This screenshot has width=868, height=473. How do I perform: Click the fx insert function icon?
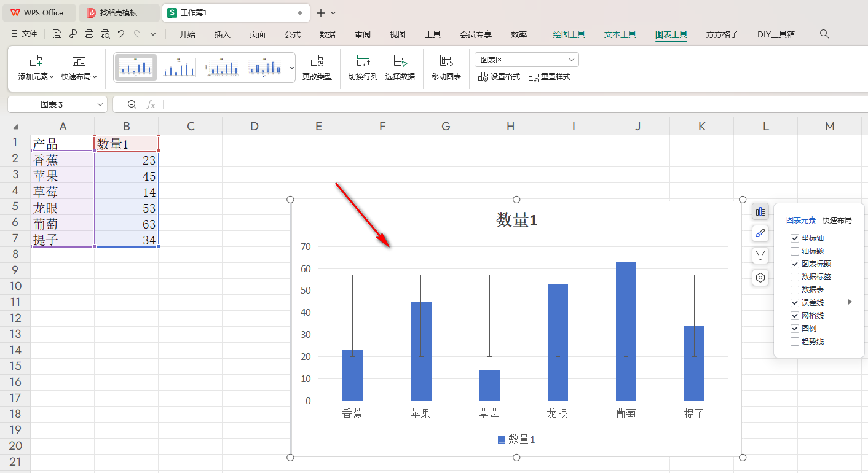click(x=151, y=104)
